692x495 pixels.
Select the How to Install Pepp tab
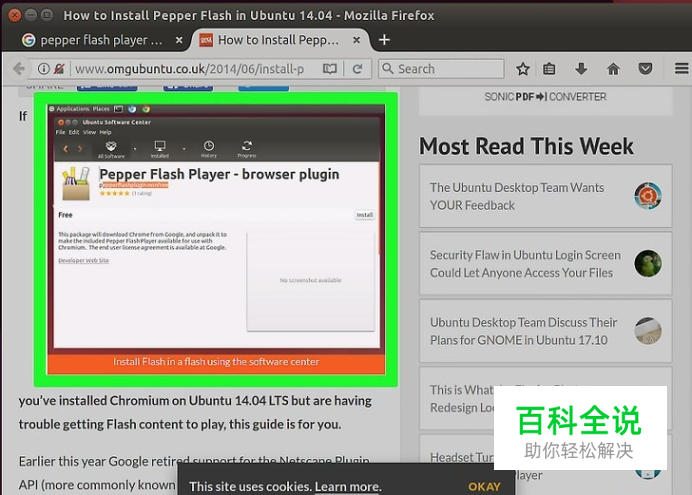click(x=280, y=40)
